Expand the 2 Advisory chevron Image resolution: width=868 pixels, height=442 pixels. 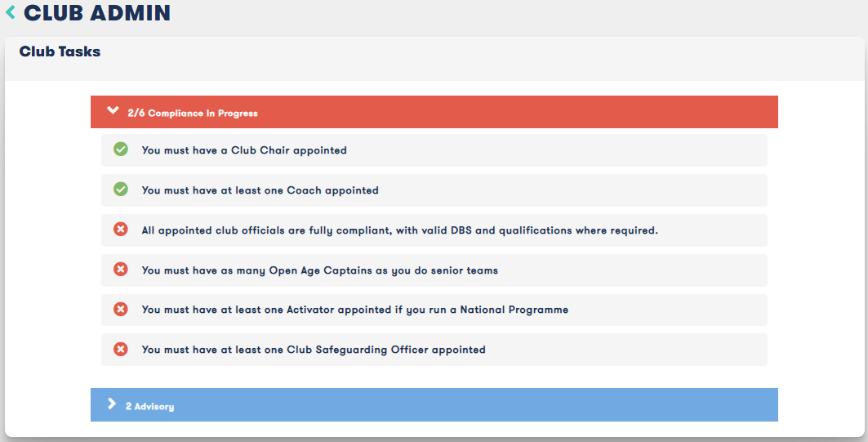click(112, 404)
